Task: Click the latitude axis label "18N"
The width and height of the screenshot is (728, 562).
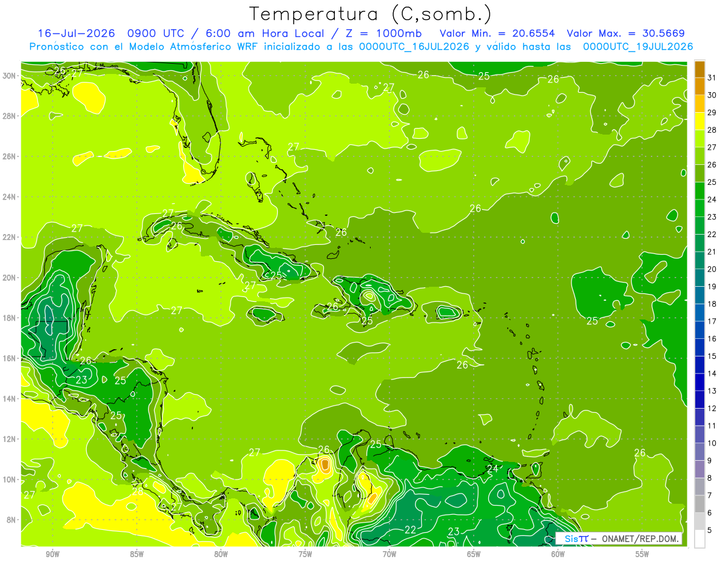Action: [10, 318]
